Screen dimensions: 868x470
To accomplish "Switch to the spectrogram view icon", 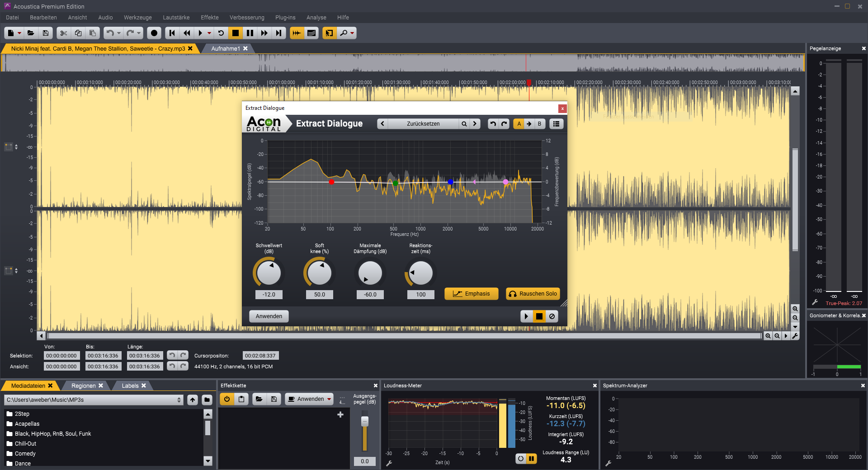I will pyautogui.click(x=311, y=33).
